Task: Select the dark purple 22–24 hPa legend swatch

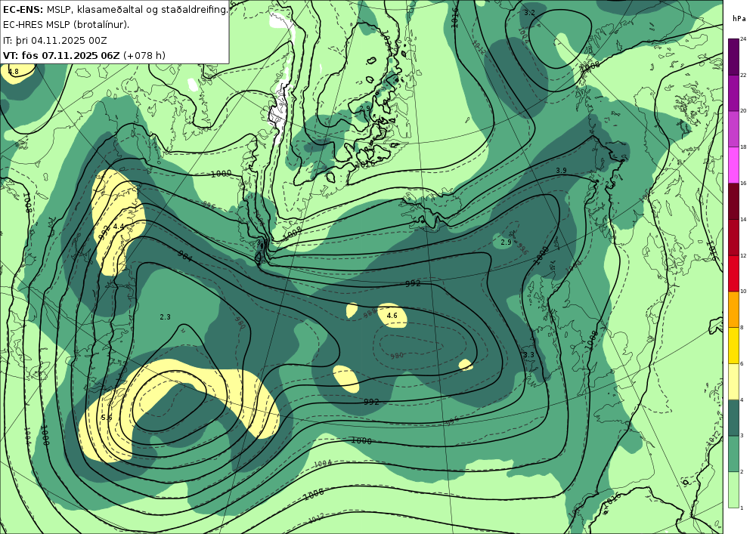Action: [733, 57]
